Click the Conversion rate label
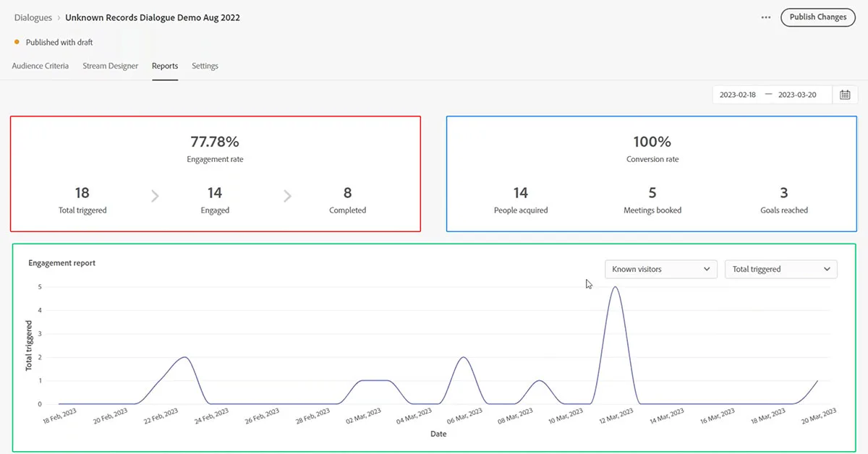Screen dimensions: 868x454 point(652,159)
